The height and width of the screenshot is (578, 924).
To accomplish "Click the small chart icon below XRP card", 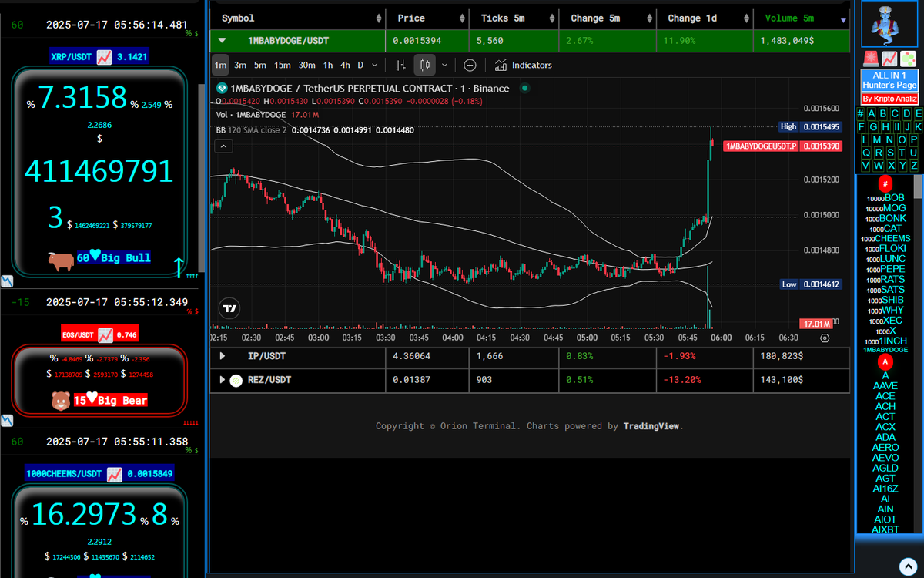I will pos(5,282).
